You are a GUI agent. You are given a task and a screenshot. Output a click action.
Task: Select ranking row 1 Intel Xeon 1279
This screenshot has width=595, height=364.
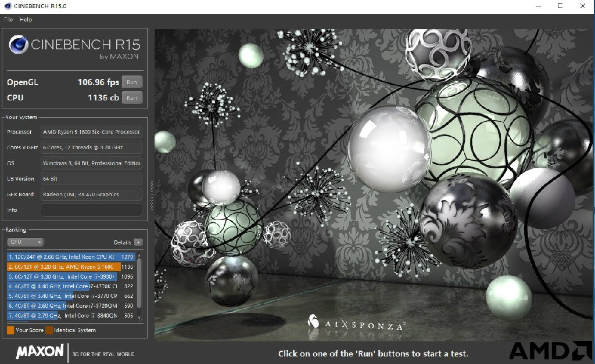pos(71,257)
